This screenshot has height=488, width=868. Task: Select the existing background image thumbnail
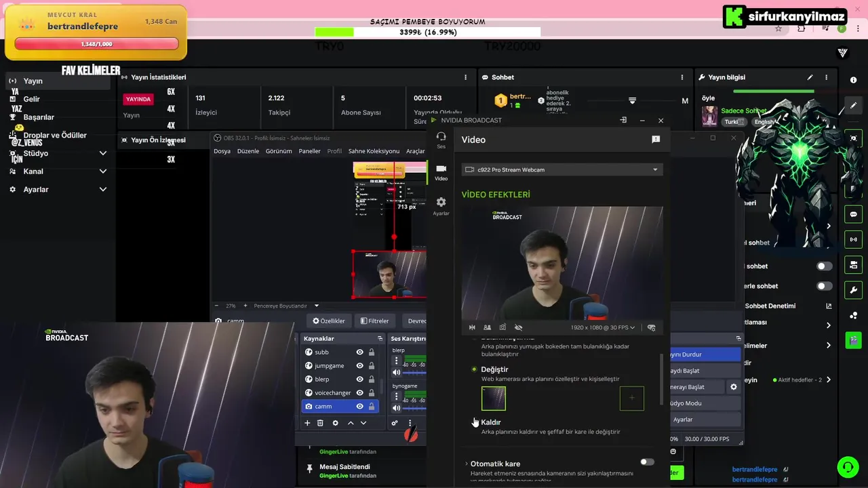493,398
